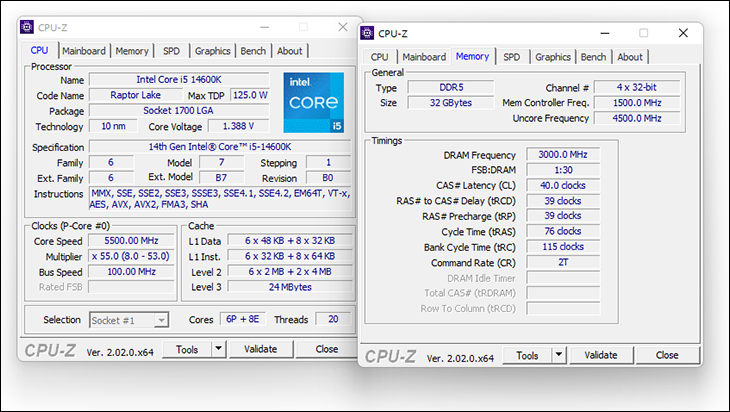The width and height of the screenshot is (730, 412).
Task: Open Mainboard tab in Memory window
Action: click(x=424, y=57)
